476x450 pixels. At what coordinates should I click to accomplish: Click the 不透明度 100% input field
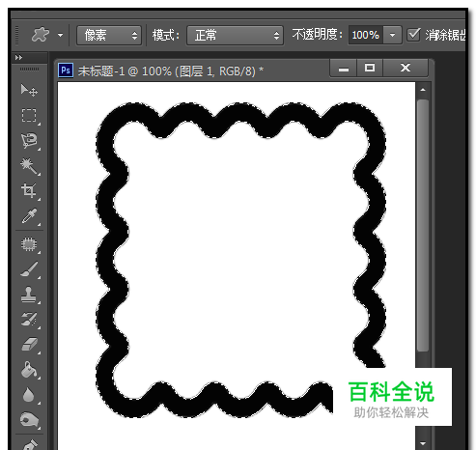tap(366, 35)
